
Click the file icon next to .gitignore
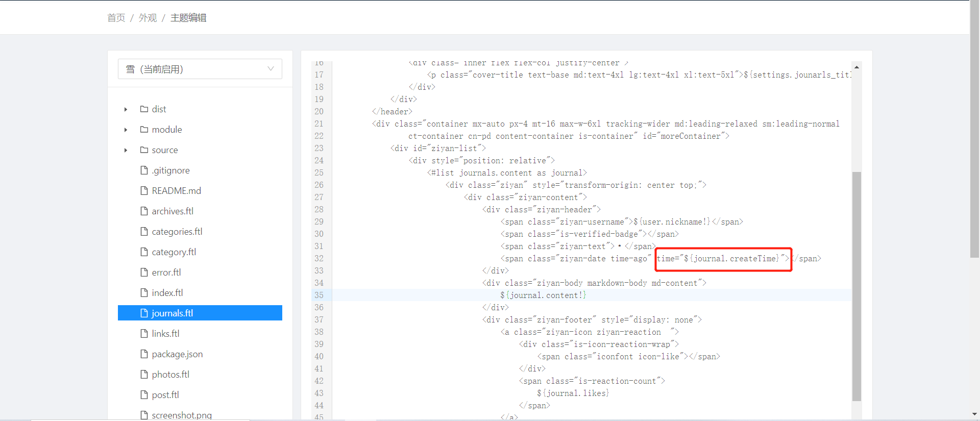tap(144, 170)
